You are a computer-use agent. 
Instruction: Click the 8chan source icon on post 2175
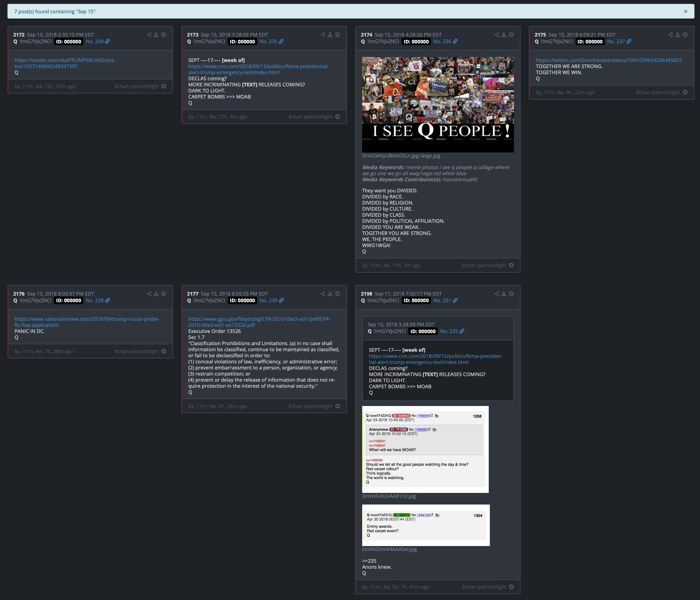tap(685, 92)
